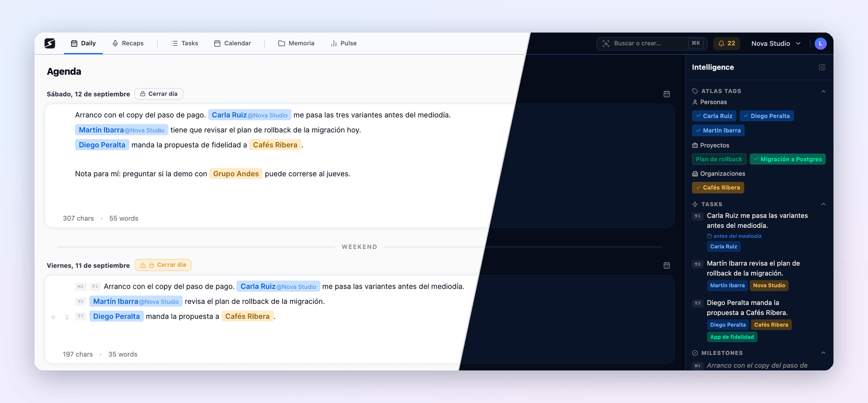
Task: Click Diego Peralta chip under task T3
Action: 728,325
